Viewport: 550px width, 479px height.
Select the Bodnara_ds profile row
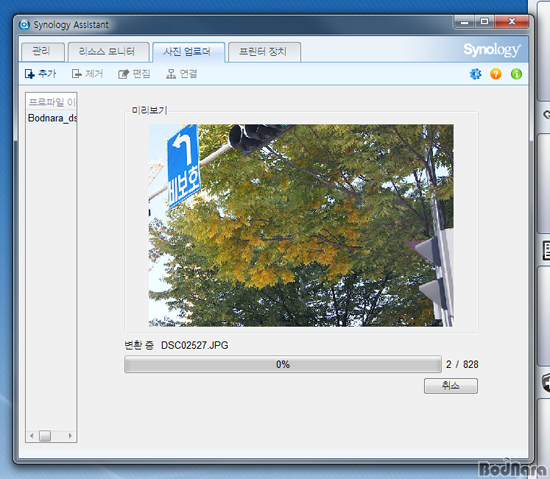52,118
